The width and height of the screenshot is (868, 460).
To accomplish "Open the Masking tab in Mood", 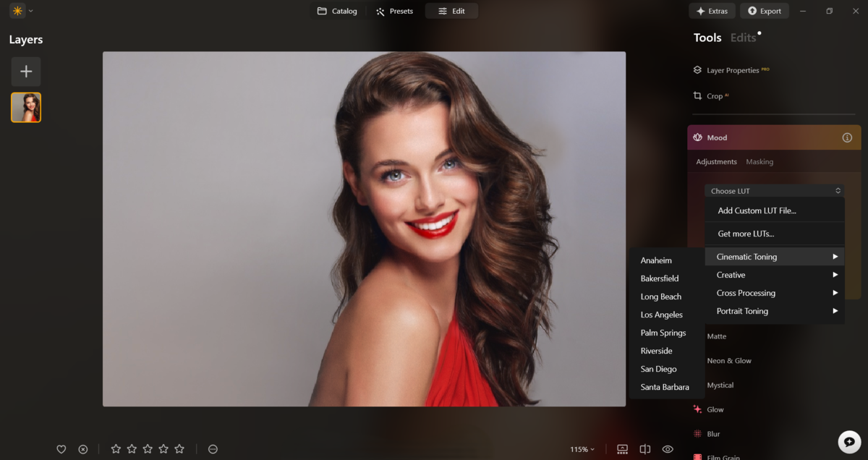I will point(759,161).
